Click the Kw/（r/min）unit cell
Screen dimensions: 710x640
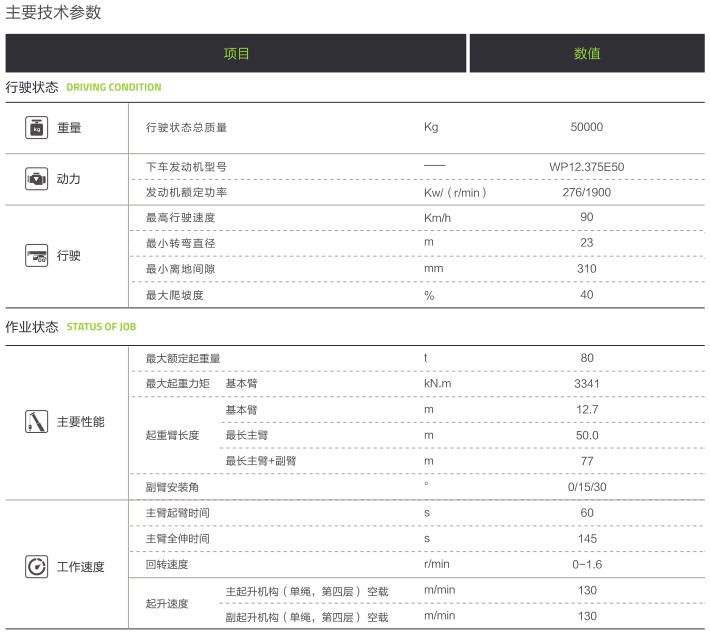tap(455, 192)
